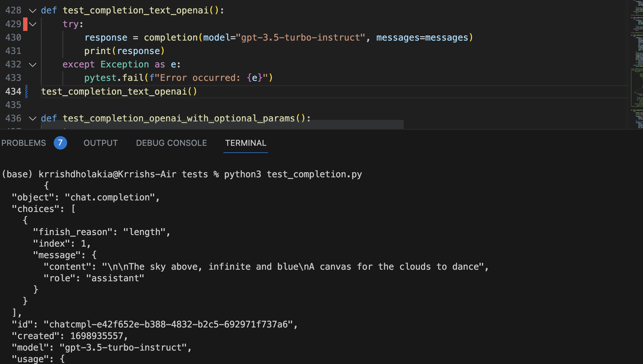Select the active TERMINAL tab
The height and width of the screenshot is (364, 643).
click(x=246, y=143)
